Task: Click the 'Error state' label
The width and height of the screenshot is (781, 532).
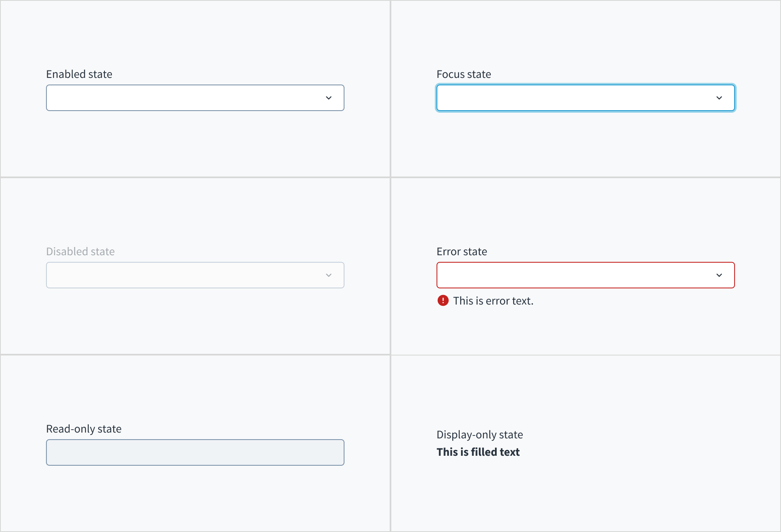Action: tap(461, 251)
